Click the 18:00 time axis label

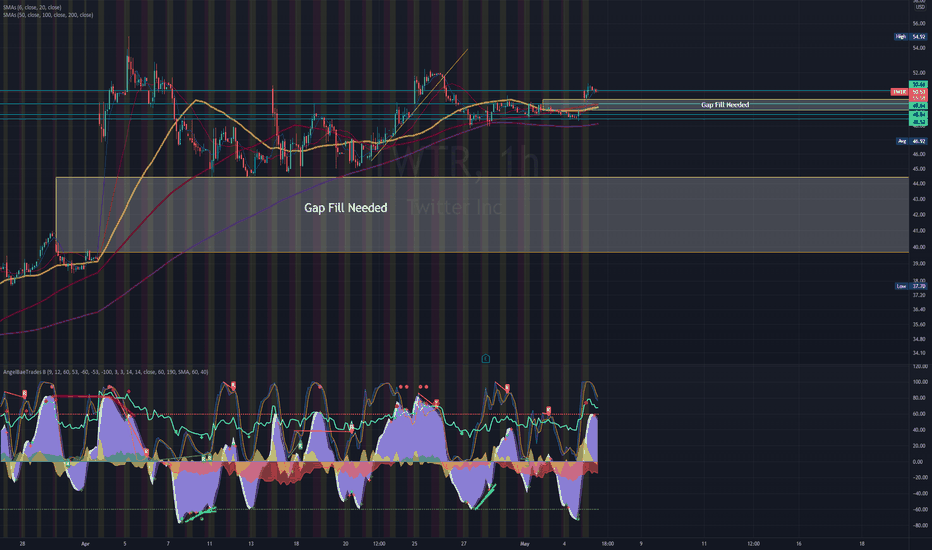[x=607, y=543]
